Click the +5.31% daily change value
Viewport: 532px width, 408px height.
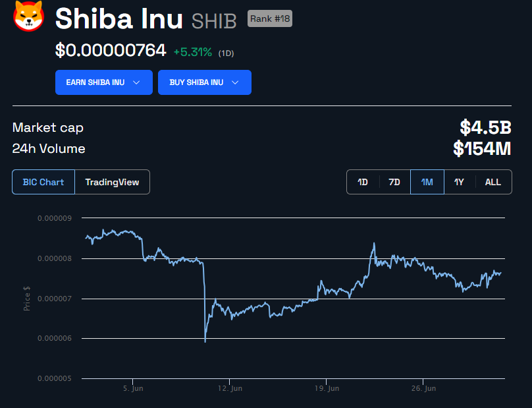[x=192, y=51]
